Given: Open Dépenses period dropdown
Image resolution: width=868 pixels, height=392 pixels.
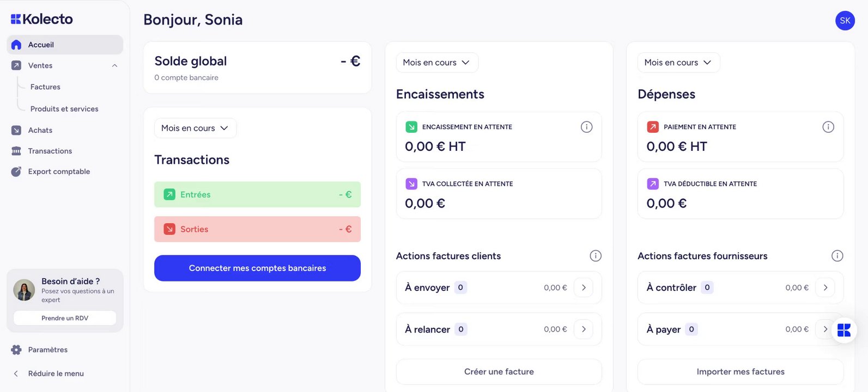Looking at the screenshot, I should (678, 63).
